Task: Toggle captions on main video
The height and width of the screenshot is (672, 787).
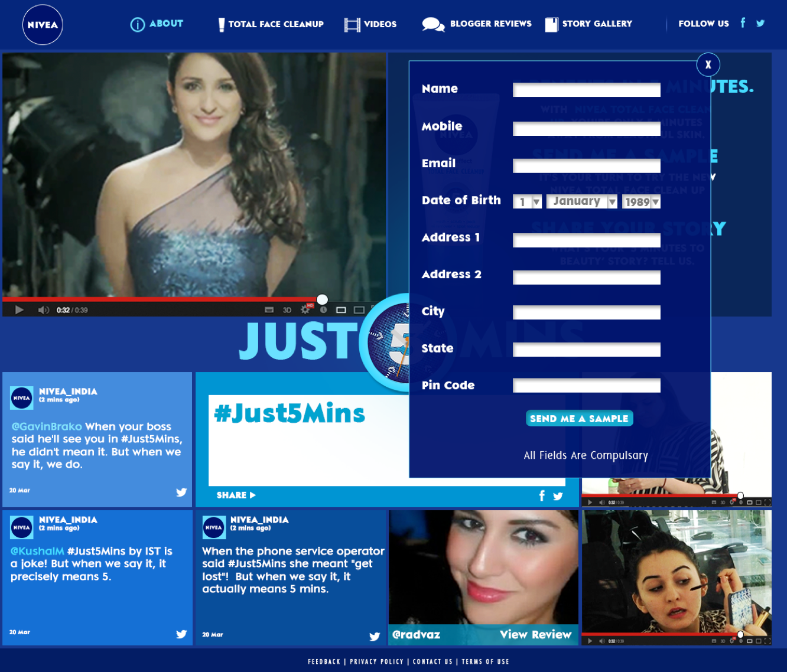Action: point(269,309)
